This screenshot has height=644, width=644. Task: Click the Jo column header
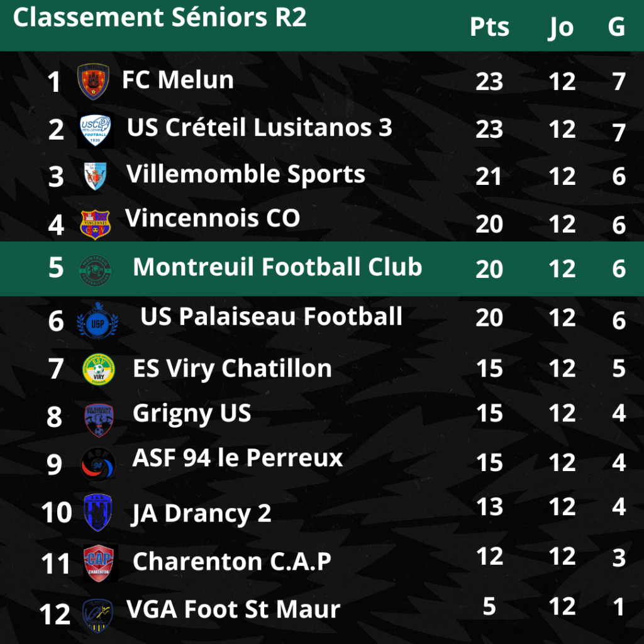click(x=562, y=28)
